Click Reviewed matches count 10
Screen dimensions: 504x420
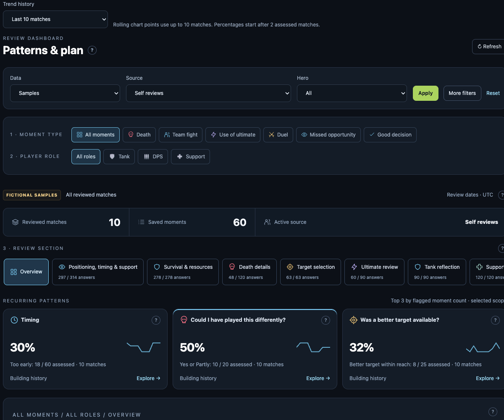tap(115, 223)
